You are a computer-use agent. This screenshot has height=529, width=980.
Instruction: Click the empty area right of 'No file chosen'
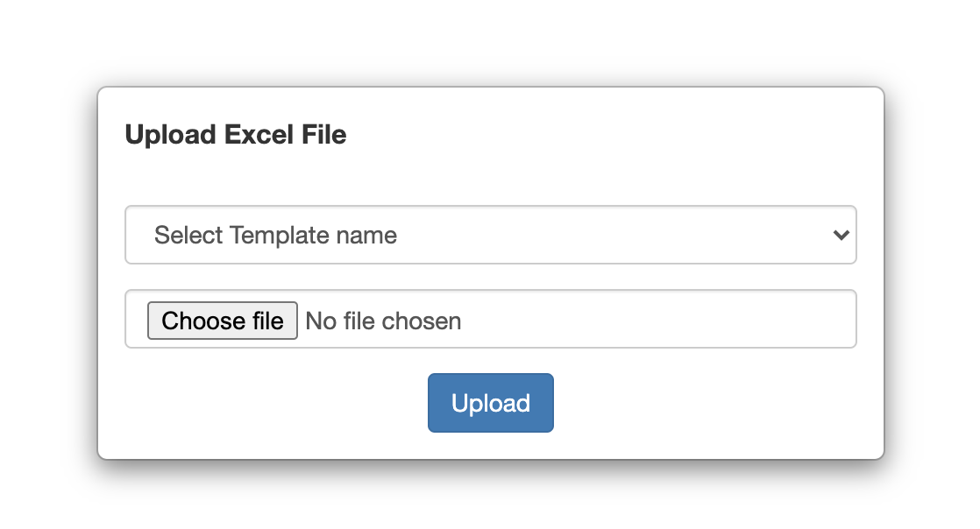(x=657, y=319)
